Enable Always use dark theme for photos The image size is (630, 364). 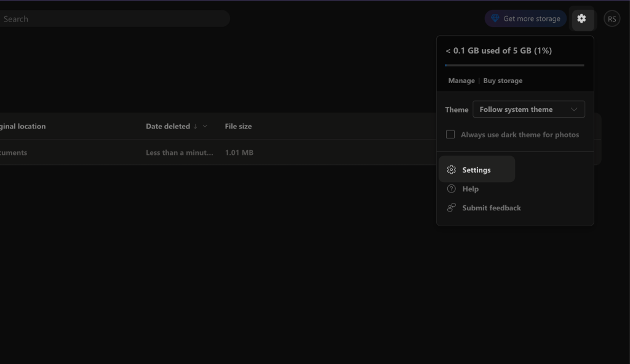pyautogui.click(x=450, y=134)
